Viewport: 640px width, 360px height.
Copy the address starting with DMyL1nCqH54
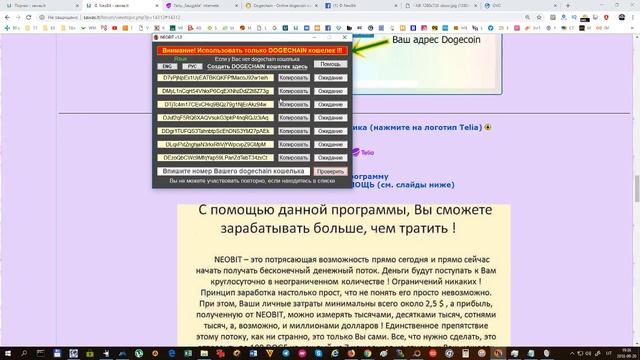[x=294, y=91]
